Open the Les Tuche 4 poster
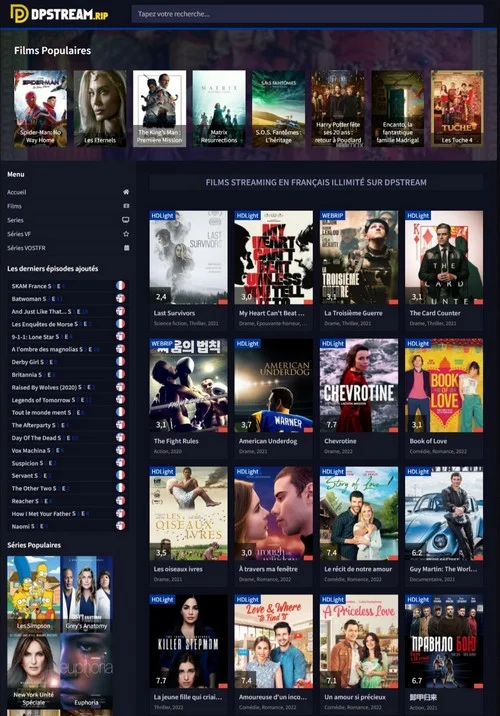500x716 pixels. pos(457,108)
